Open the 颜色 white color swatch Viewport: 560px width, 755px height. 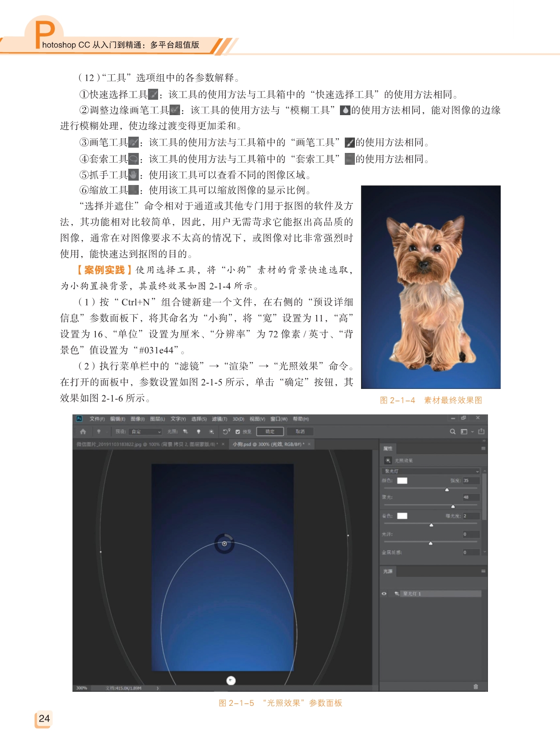[x=402, y=480]
